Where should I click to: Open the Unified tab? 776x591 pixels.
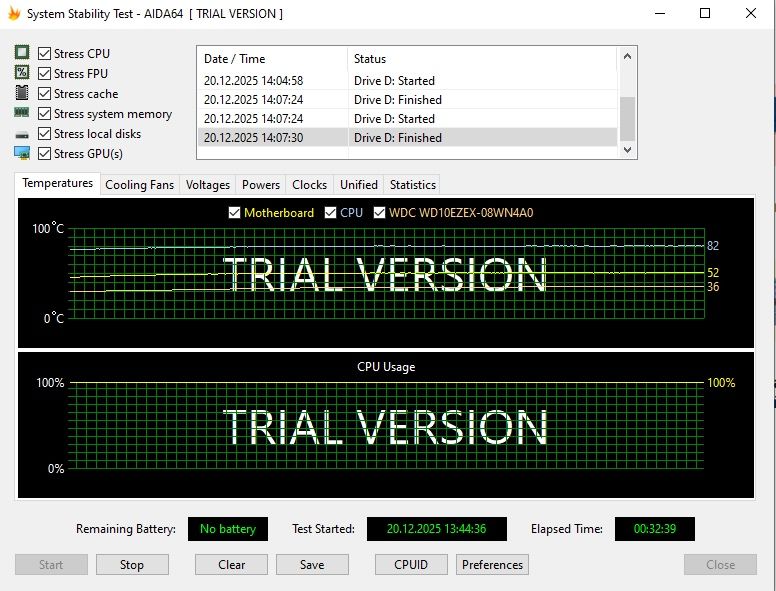click(359, 185)
